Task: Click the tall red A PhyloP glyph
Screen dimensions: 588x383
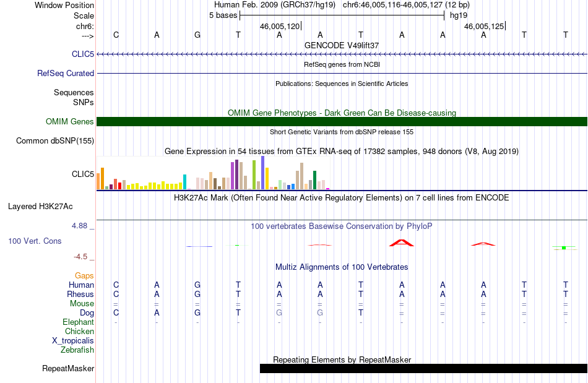Action: tap(402, 243)
